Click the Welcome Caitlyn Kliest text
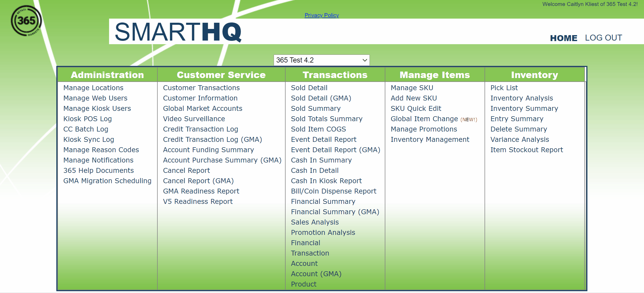The height and width of the screenshot is (293, 644). pos(590,4)
